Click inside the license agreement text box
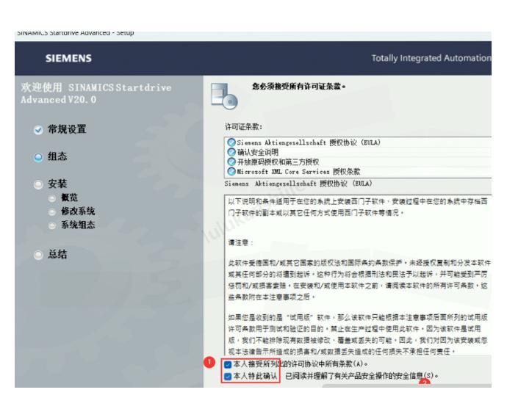Screen dimensions: 507x420 [x=358, y=275]
